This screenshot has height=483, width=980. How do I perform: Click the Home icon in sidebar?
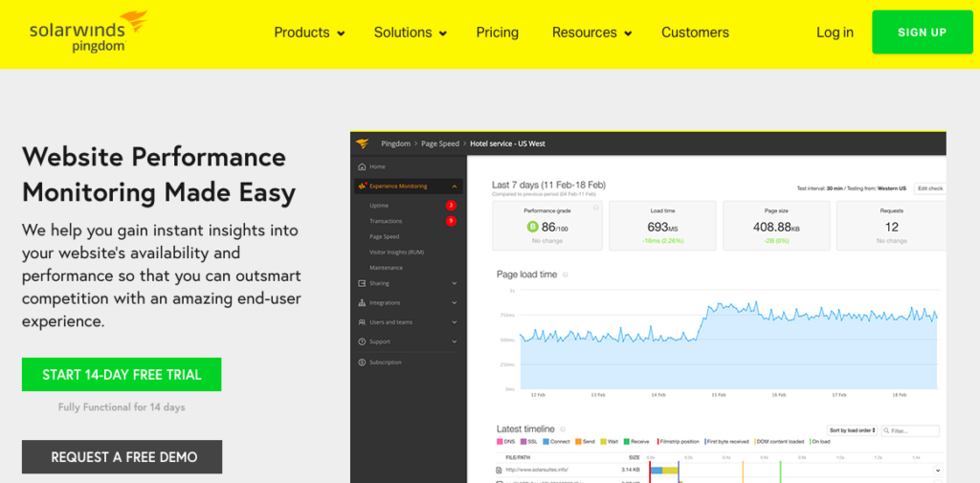click(x=361, y=166)
